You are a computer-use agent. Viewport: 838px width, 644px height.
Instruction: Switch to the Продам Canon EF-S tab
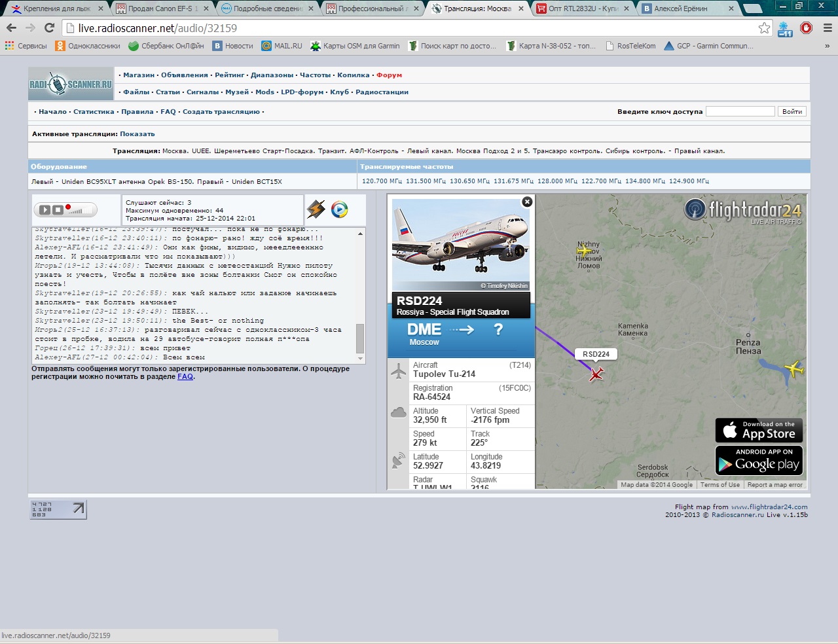pos(162,9)
